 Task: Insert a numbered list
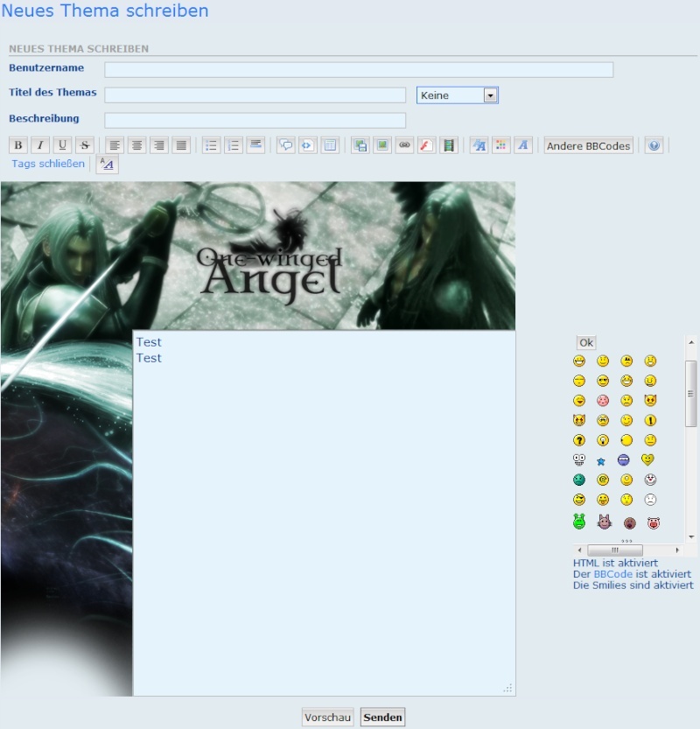tap(234, 145)
